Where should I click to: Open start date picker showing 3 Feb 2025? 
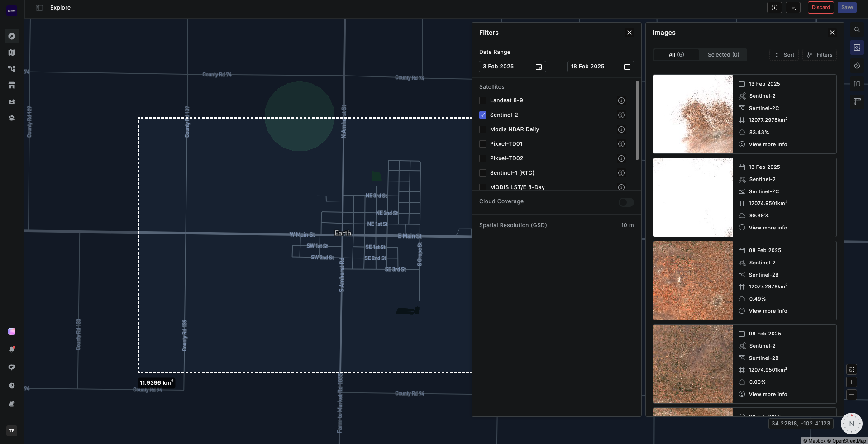[512, 67]
